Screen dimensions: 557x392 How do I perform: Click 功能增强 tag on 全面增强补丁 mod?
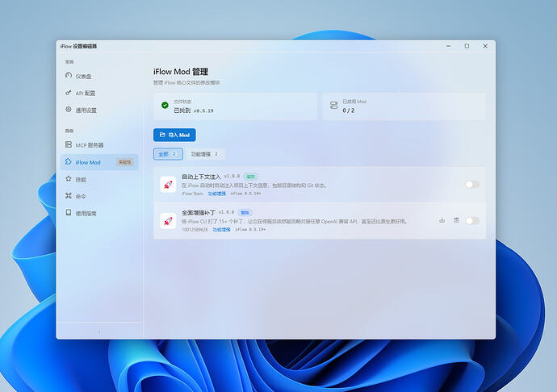click(x=221, y=230)
